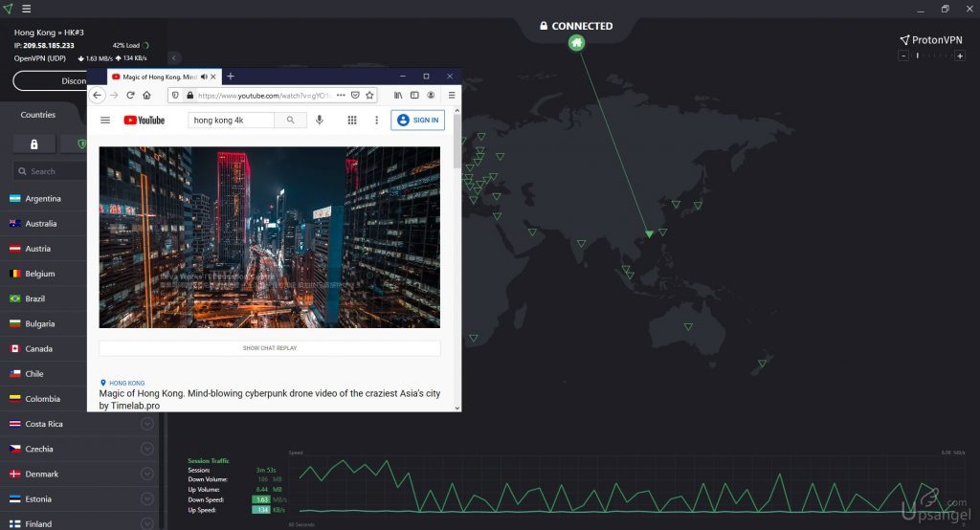Click the Hong Kong video player

269,237
